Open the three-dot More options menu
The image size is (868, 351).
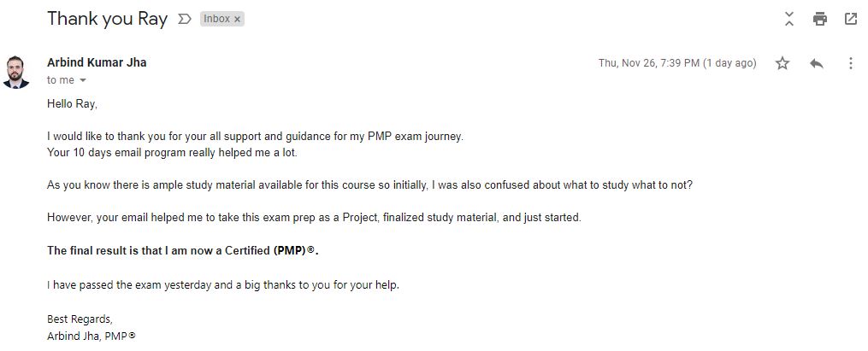click(850, 63)
